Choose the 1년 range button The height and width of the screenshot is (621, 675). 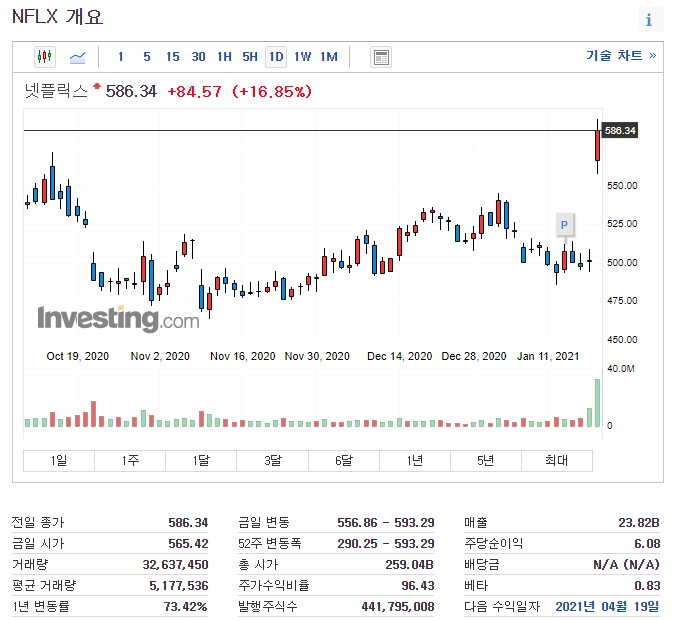coord(415,460)
